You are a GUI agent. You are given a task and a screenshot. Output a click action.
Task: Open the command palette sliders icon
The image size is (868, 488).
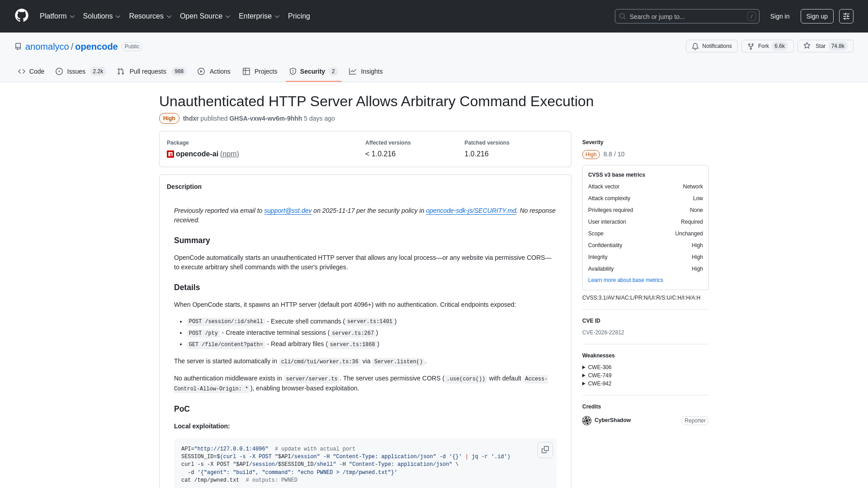pos(846,16)
